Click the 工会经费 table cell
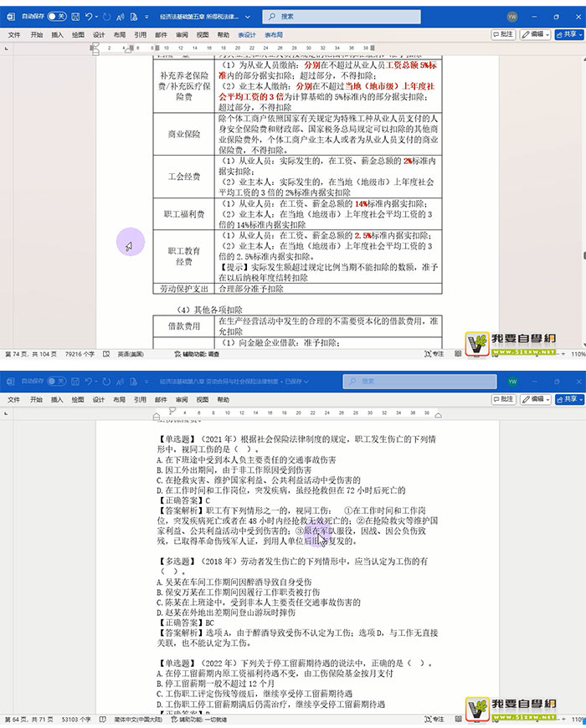The image size is (586, 728). click(x=184, y=177)
